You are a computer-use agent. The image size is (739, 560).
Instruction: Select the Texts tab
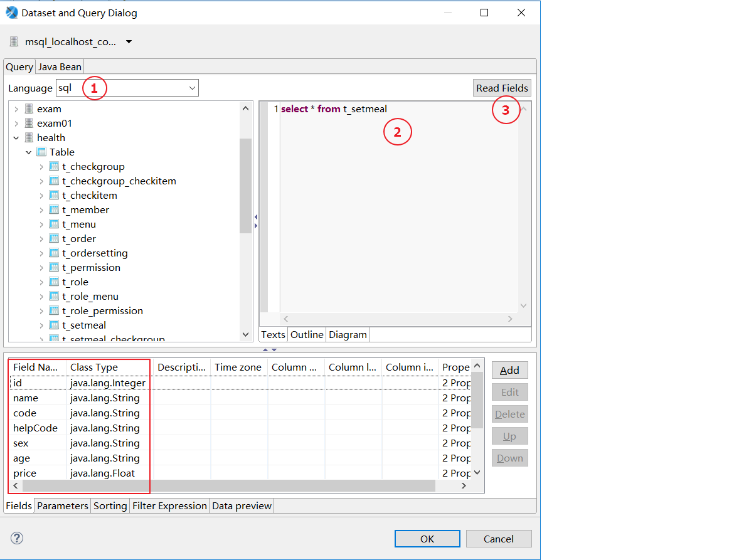click(x=274, y=334)
